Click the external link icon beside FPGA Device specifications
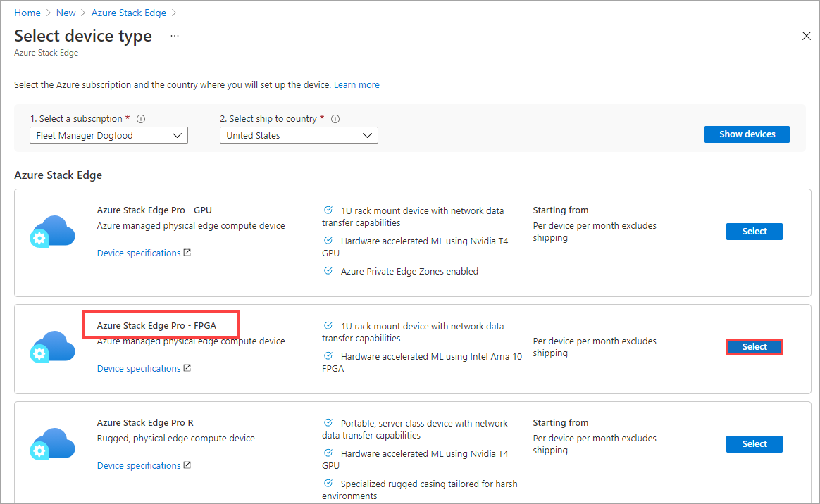The width and height of the screenshot is (820, 504). tap(187, 367)
